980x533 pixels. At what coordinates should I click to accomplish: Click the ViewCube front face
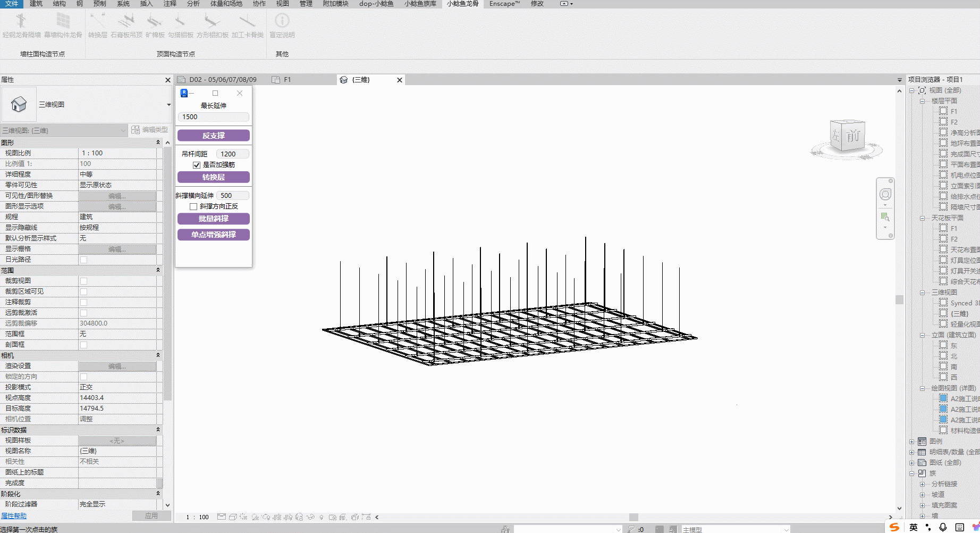click(853, 136)
